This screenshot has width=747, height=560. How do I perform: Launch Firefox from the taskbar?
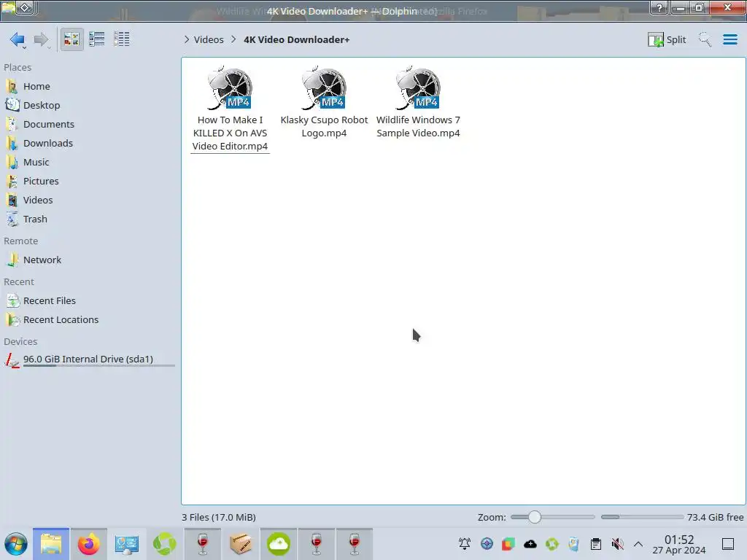pyautogui.click(x=88, y=544)
